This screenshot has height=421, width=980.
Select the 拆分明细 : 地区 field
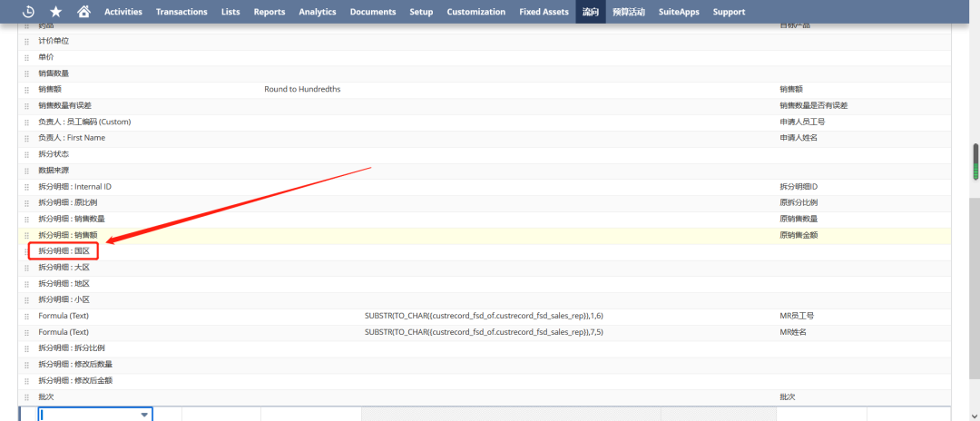[x=64, y=284]
